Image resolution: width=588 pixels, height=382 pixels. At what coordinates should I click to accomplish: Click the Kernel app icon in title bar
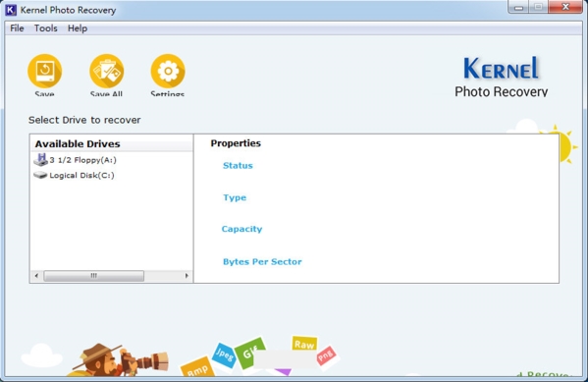click(x=11, y=10)
